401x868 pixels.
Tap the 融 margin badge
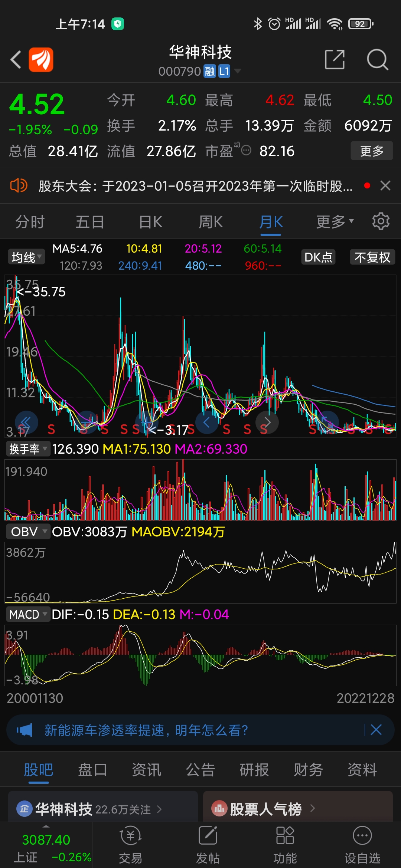[210, 71]
